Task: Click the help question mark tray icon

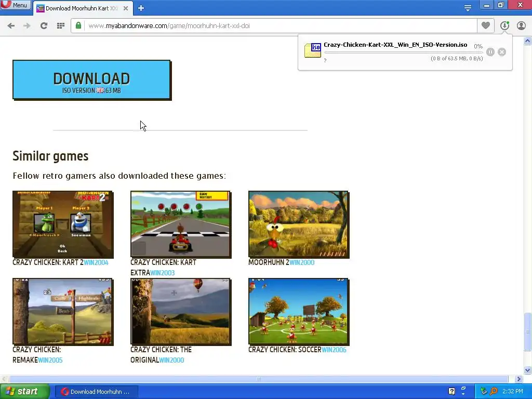Action: click(x=451, y=391)
